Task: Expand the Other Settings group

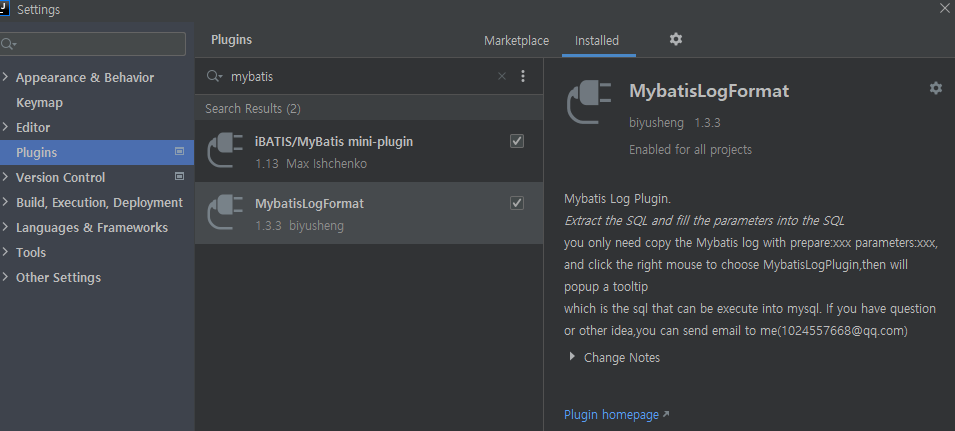Action: click(x=5, y=276)
